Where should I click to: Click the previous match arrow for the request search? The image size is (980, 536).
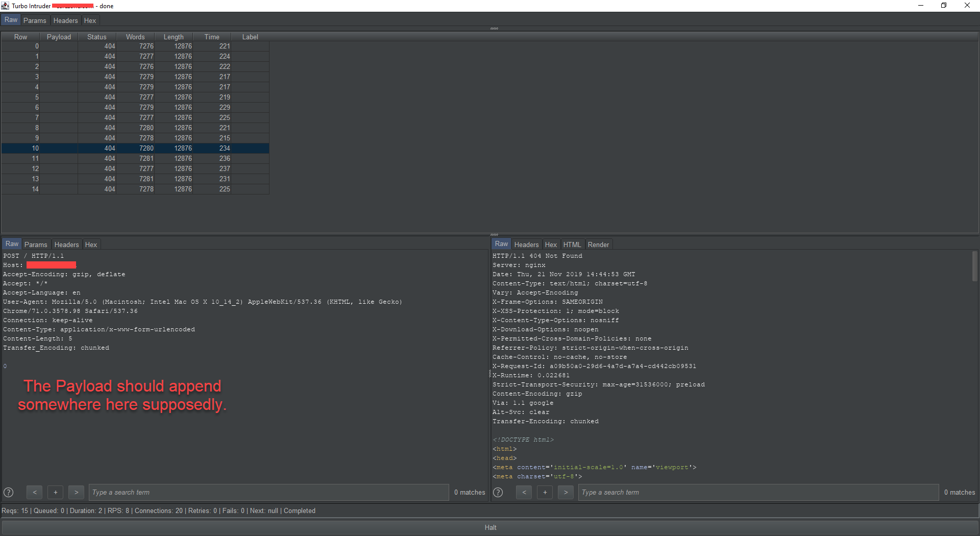(34, 492)
